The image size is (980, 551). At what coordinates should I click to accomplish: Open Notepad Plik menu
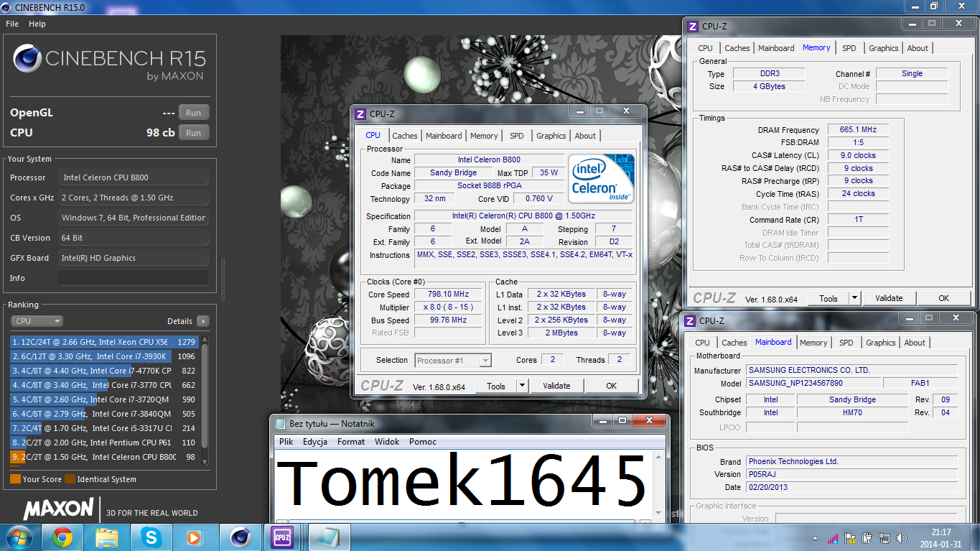coord(286,442)
